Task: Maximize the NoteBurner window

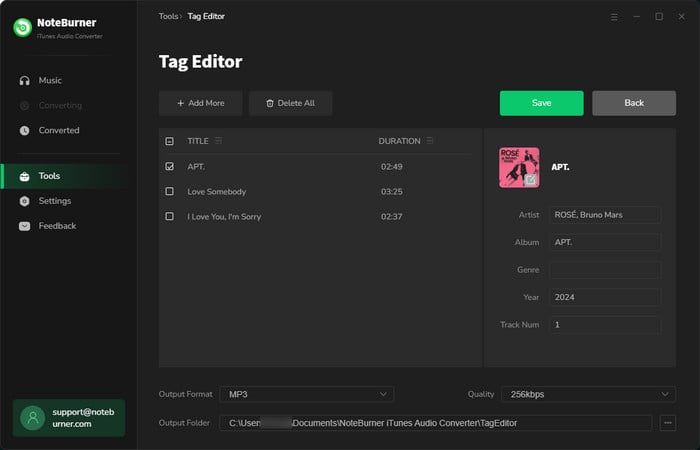Action: [659, 17]
